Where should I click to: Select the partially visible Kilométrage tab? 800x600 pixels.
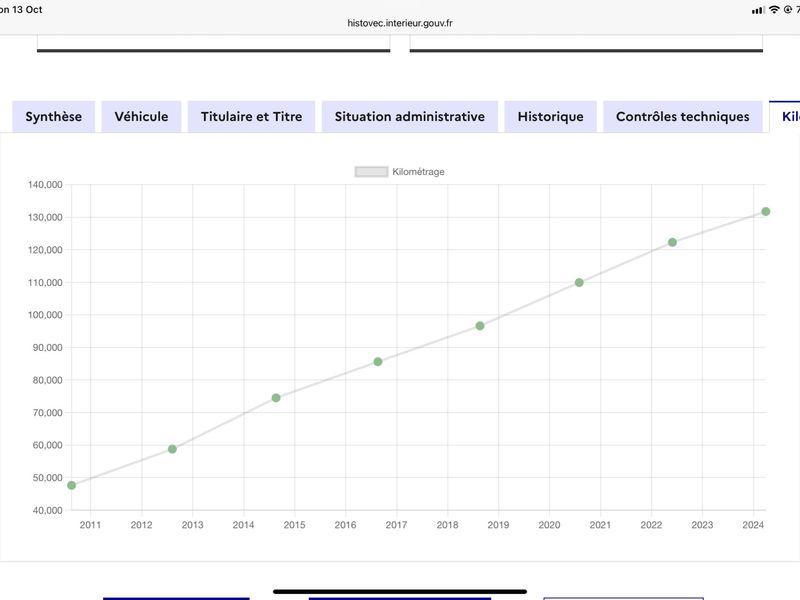[786, 117]
